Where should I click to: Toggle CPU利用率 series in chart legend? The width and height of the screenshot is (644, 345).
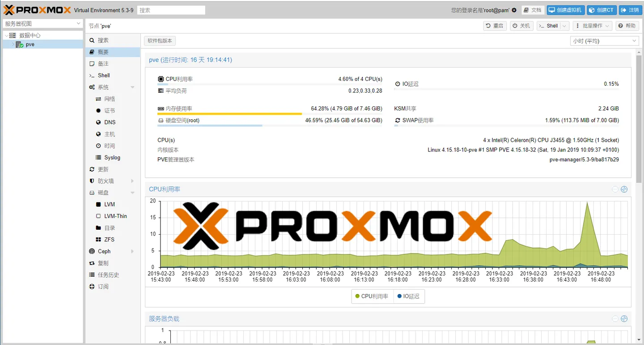372,296
